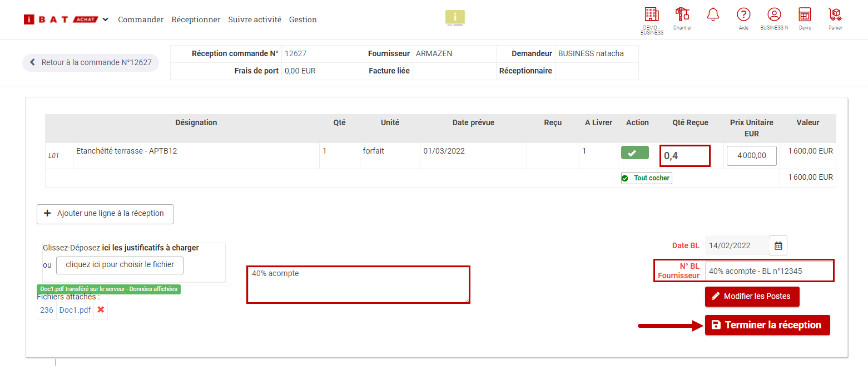Open the Chantier crane icon

(682, 15)
